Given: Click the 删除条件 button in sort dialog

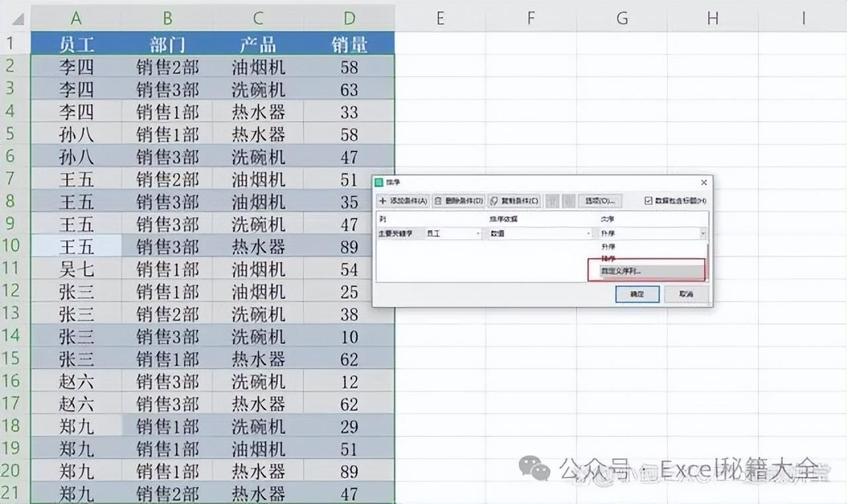Looking at the screenshot, I should point(459,200).
